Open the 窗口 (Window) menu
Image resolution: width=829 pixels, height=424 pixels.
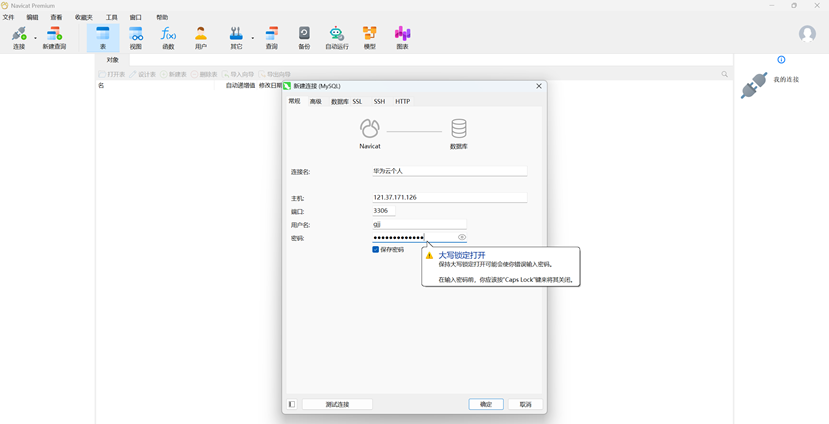(x=135, y=17)
